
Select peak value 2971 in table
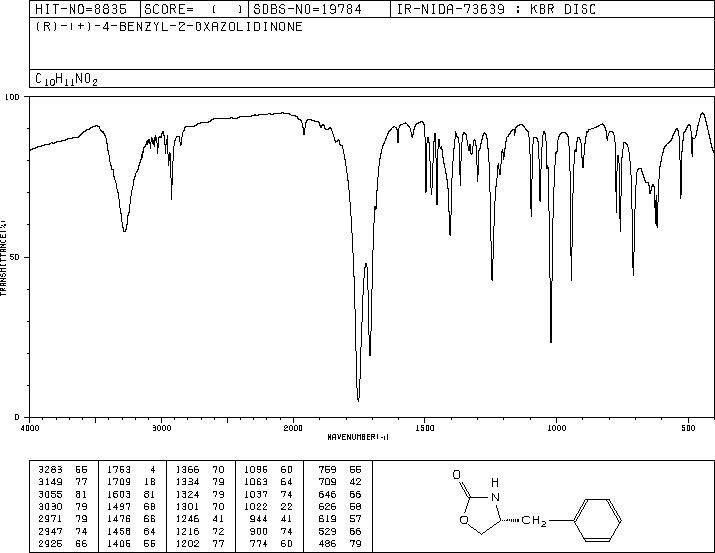[x=50, y=519]
